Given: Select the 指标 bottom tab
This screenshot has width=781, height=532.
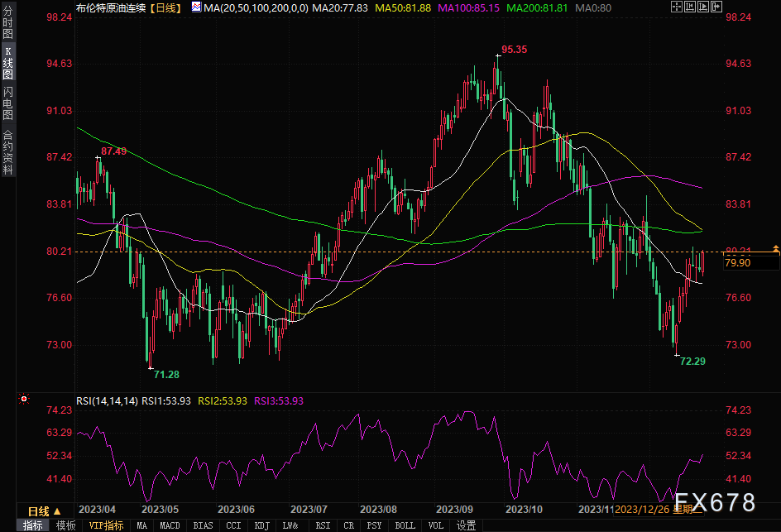Looking at the screenshot, I should pyautogui.click(x=33, y=525).
